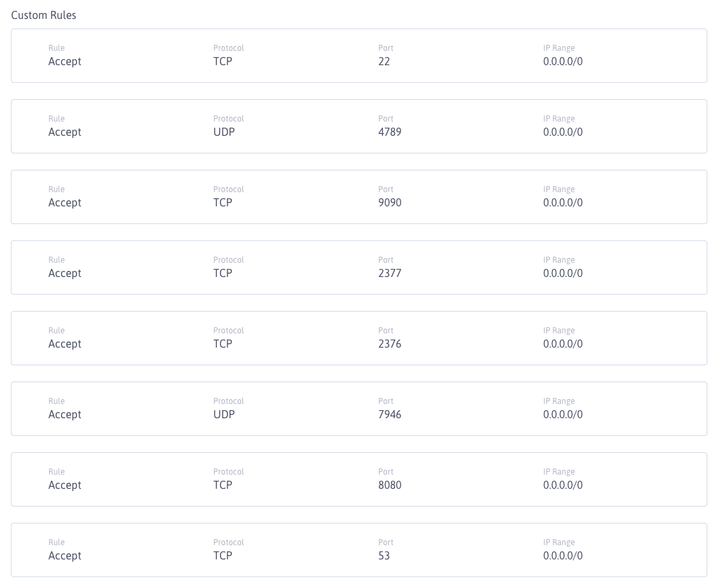This screenshot has width=725, height=588.
Task: Select the TCP port 22 rule card
Action: (x=358, y=56)
